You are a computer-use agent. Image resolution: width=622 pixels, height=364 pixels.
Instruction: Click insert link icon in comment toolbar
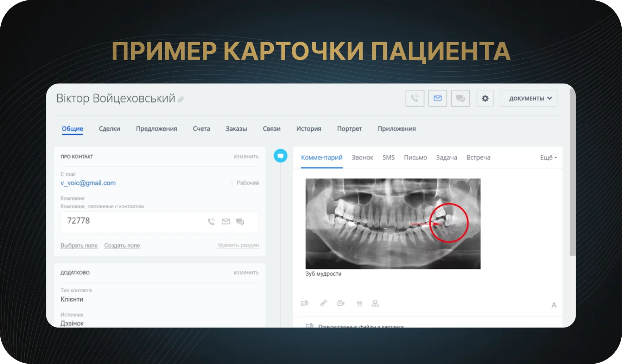coord(323,303)
